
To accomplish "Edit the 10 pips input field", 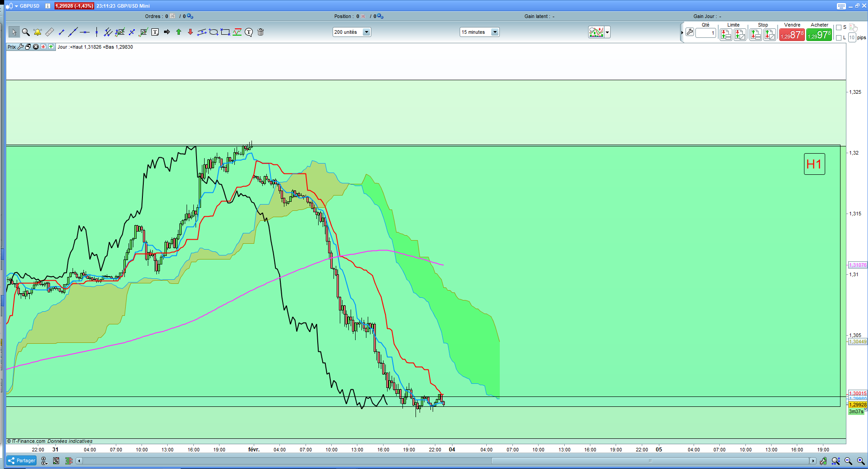I will tap(852, 37).
